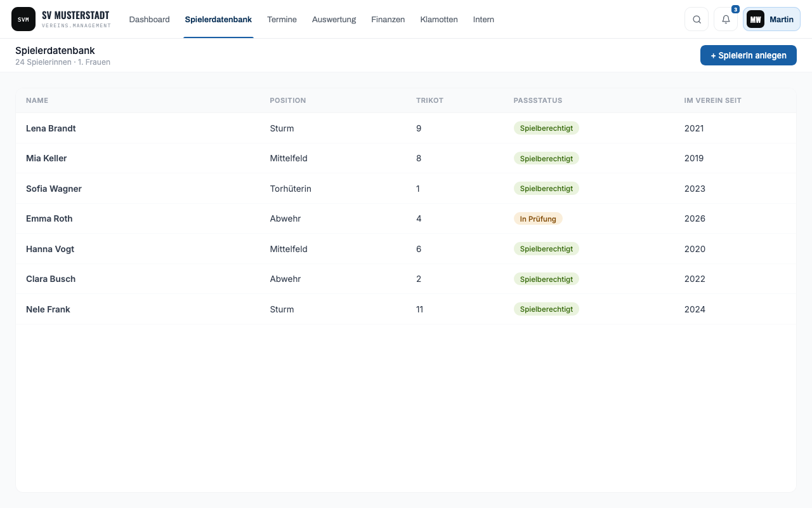Open the Intern tab
The width and height of the screenshot is (812, 508).
pyautogui.click(x=483, y=19)
